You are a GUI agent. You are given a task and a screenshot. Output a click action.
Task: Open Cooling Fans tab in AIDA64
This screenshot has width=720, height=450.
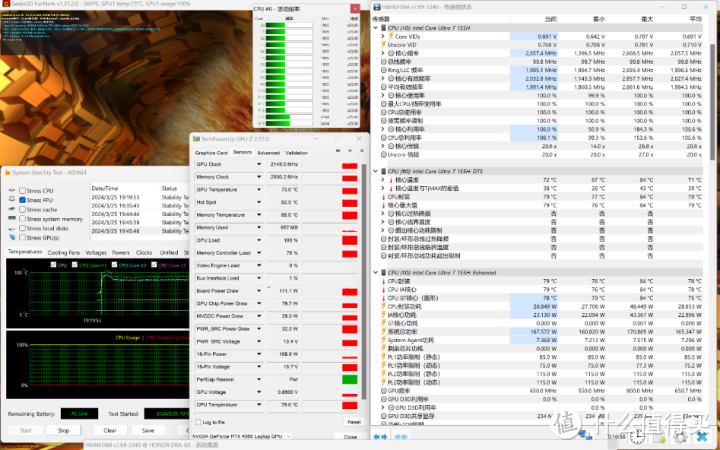pyautogui.click(x=64, y=253)
